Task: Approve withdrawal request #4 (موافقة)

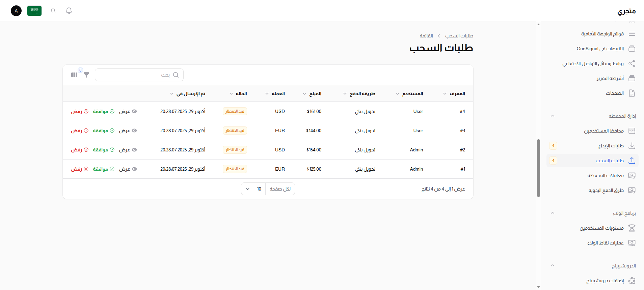Action: coord(104,111)
